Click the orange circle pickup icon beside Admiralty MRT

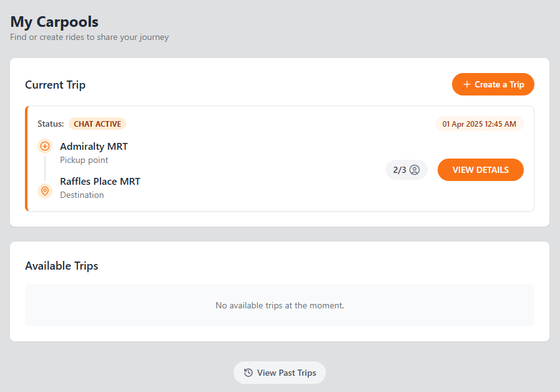(x=44, y=145)
